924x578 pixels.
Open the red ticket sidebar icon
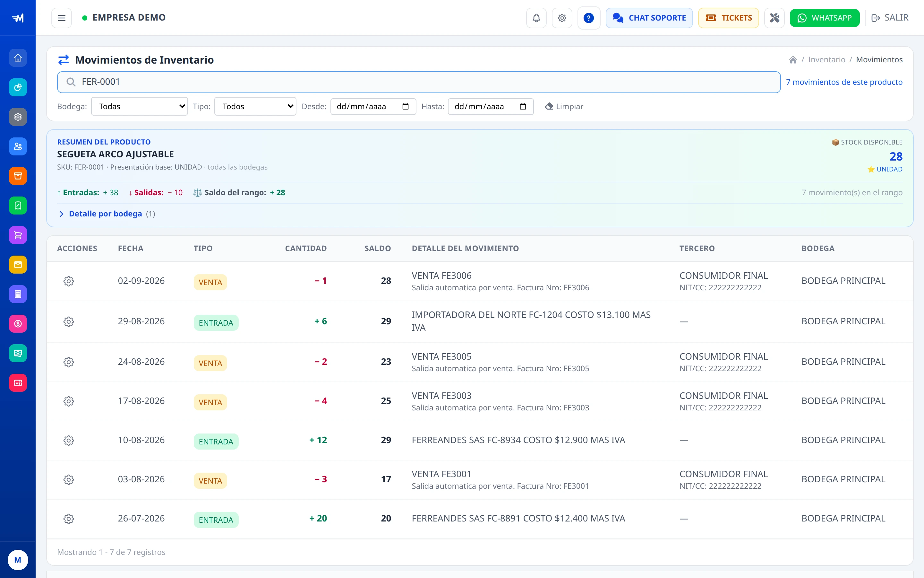(x=18, y=383)
